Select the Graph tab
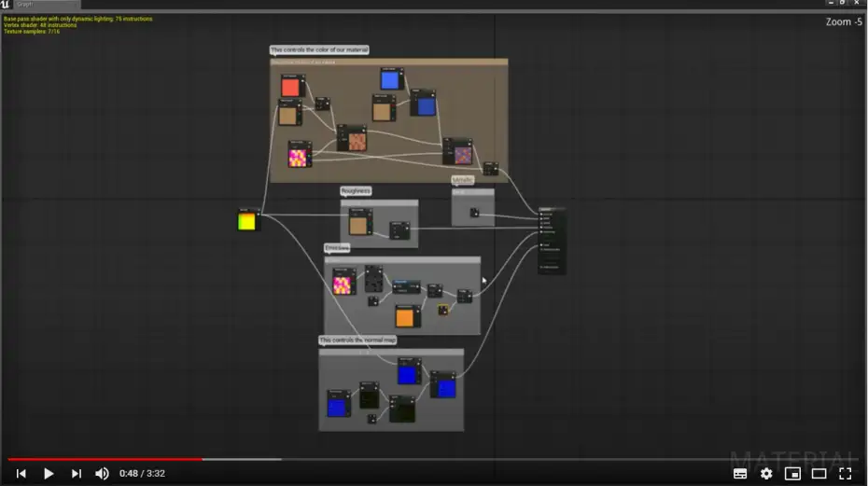Screen dimensions: 868x486 [47, 5]
